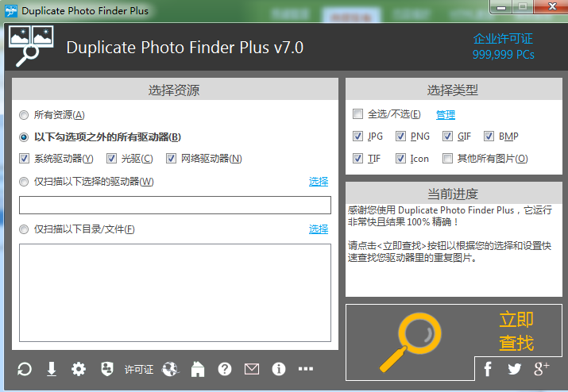
Task: Toggle the 光驱(C) checkbox
Action: pos(111,159)
